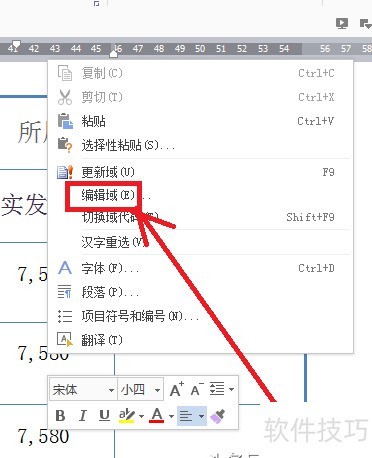Viewport: 372px width, 458px height.
Task: Click the line spacing icon
Action: coord(217,389)
